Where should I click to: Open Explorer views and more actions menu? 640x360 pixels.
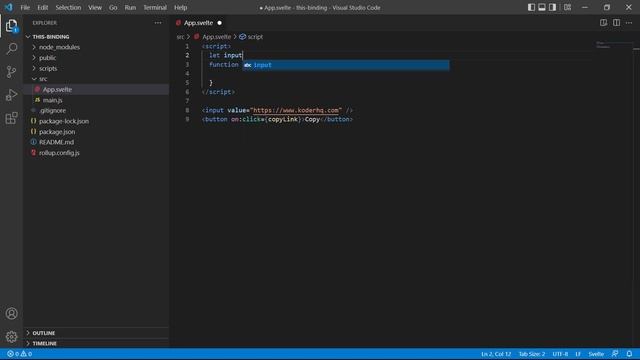(x=158, y=23)
